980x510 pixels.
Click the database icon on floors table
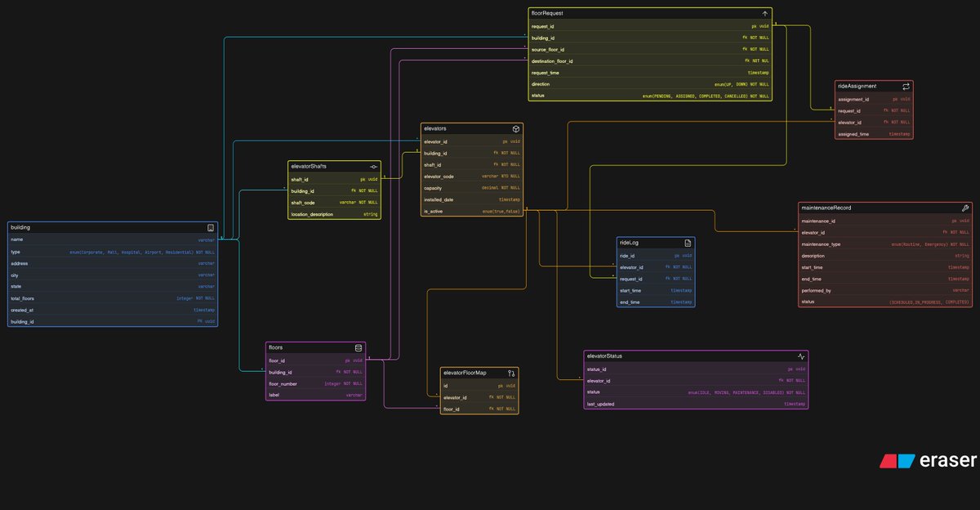click(358, 347)
